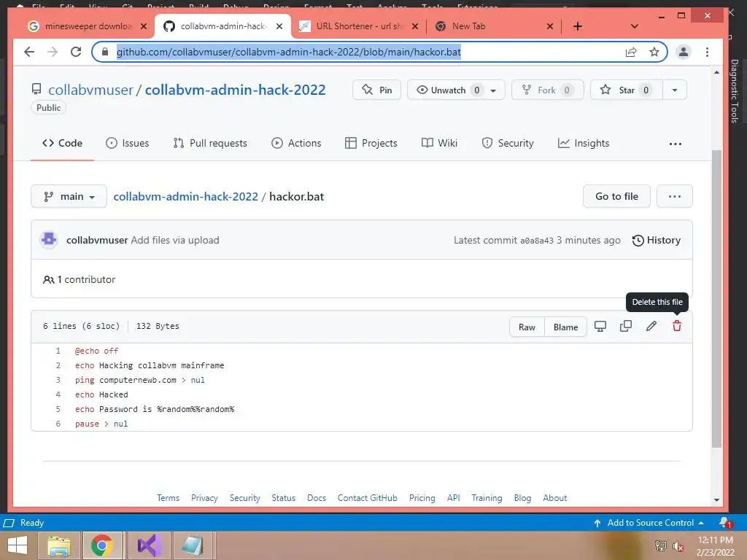Open the Pull requests tab
Screen dimensions: 747x560
(x=210, y=143)
